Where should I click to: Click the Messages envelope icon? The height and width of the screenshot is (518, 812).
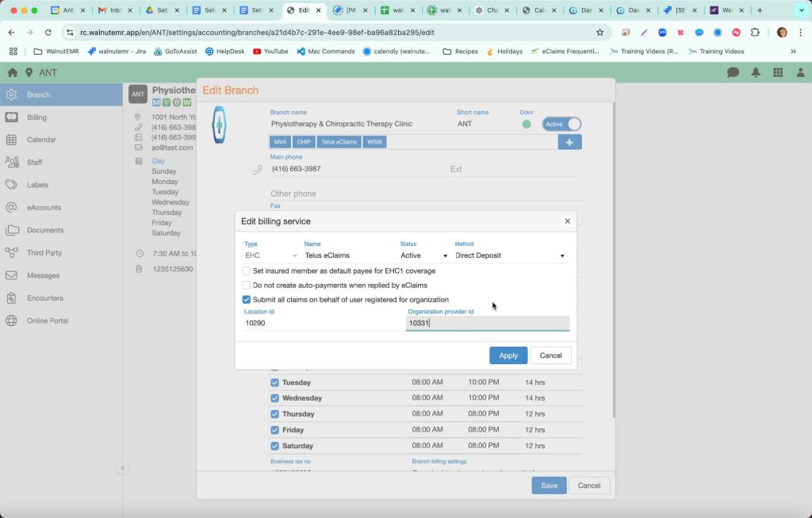point(11,275)
